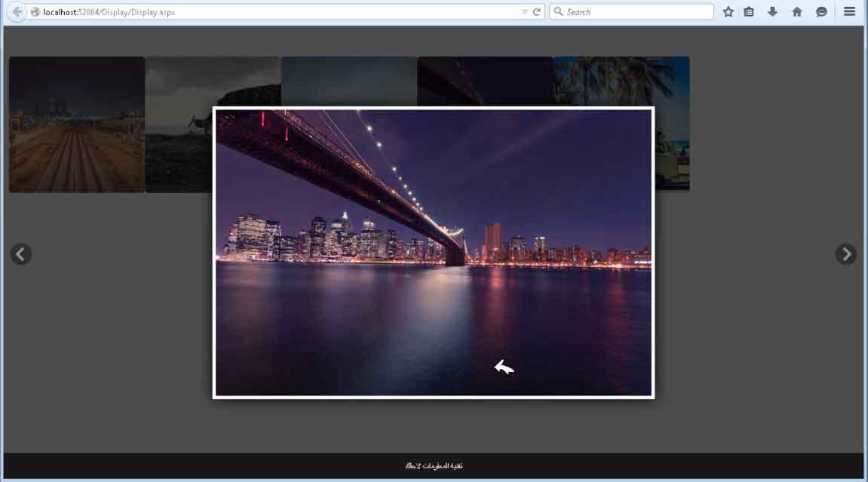Viewport: 868px width, 482px height.
Task: Open the chat bubble icon in toolbar
Action: 821,12
